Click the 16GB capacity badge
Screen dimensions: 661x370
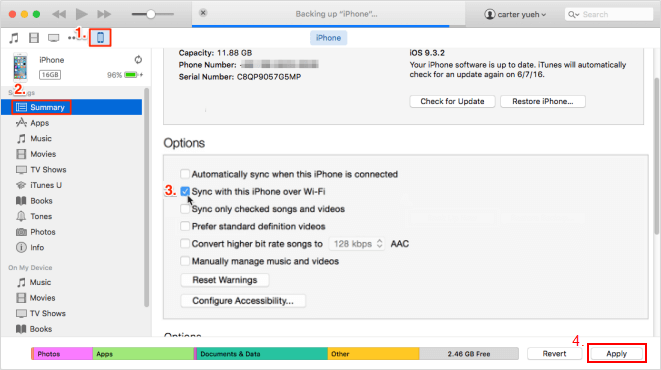pyautogui.click(x=50, y=75)
